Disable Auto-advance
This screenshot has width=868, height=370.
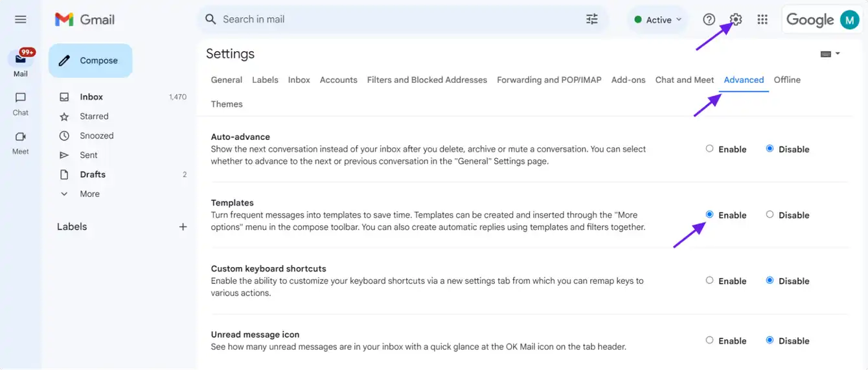pos(770,148)
